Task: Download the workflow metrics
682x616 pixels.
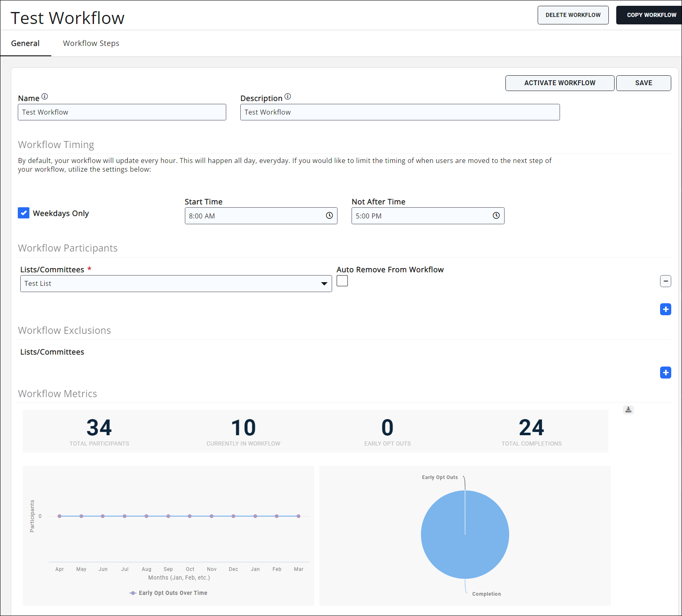Action: 628,410
